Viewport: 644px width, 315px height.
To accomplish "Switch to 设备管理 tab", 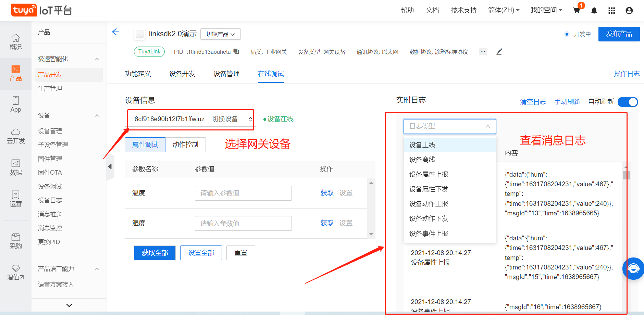I will point(226,74).
